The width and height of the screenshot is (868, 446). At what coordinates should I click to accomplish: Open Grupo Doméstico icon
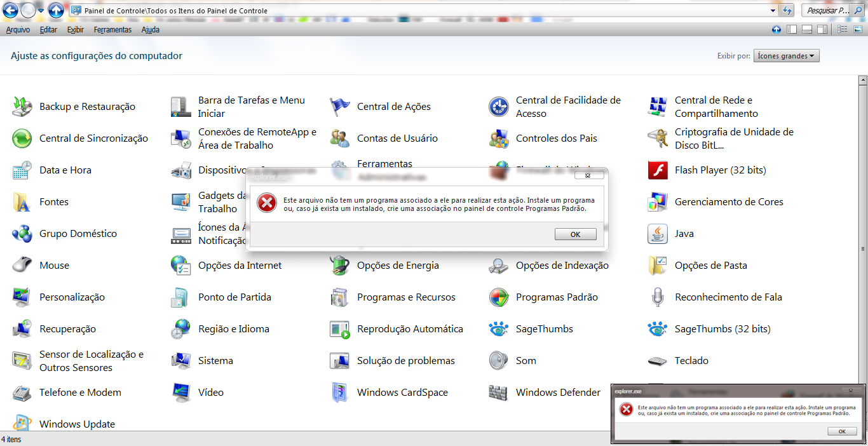click(22, 234)
